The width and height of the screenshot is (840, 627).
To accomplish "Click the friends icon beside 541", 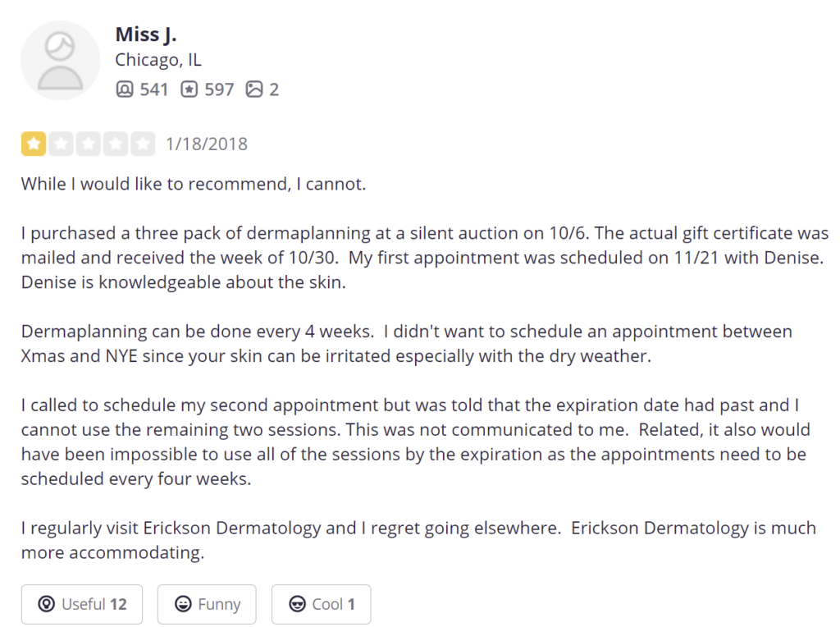I will click(x=125, y=89).
